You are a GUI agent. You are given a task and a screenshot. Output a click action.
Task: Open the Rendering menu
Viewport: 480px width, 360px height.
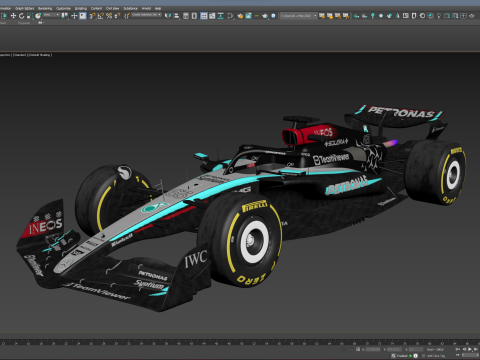[x=45, y=8]
